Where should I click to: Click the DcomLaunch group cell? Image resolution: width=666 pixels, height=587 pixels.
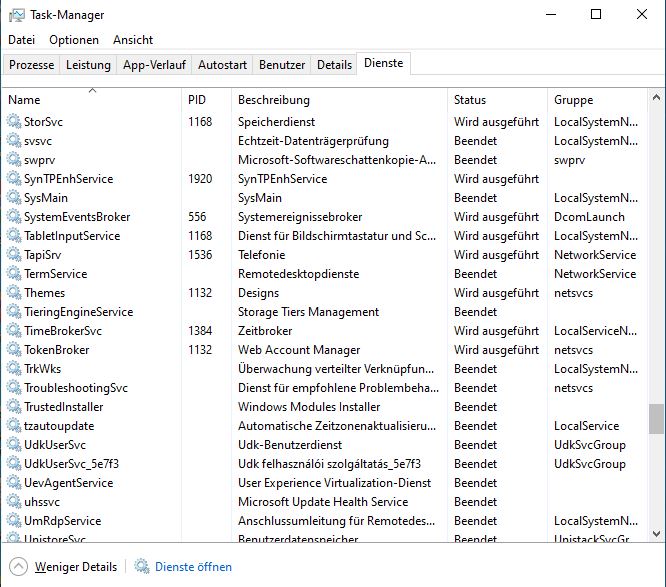[x=589, y=217]
